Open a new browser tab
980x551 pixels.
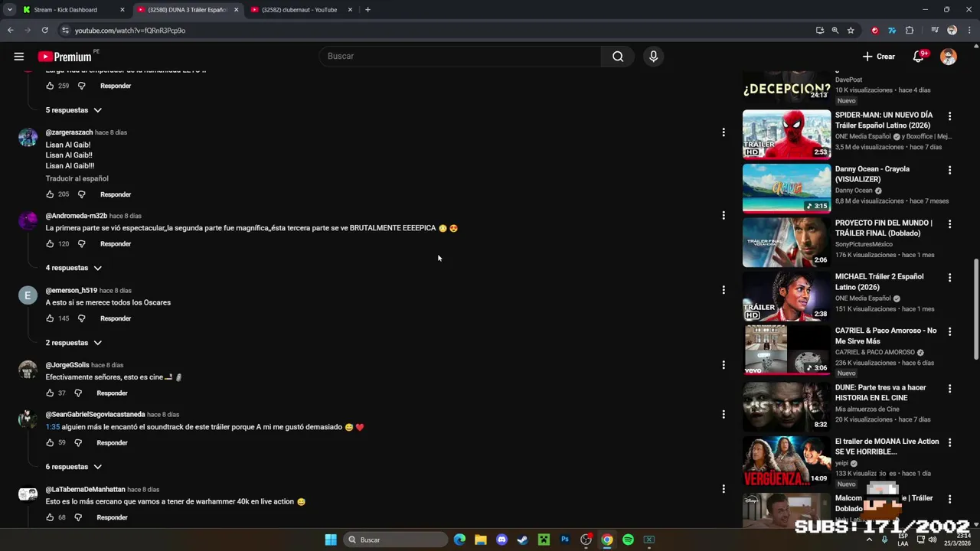[x=367, y=10]
